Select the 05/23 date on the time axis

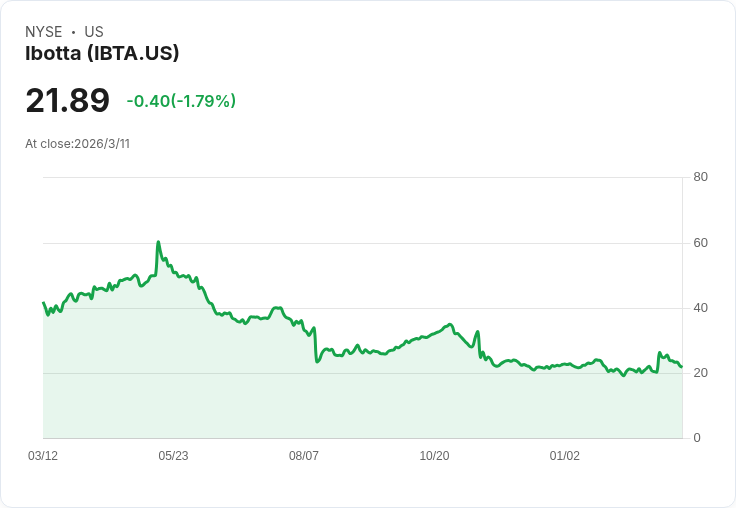pos(173,456)
